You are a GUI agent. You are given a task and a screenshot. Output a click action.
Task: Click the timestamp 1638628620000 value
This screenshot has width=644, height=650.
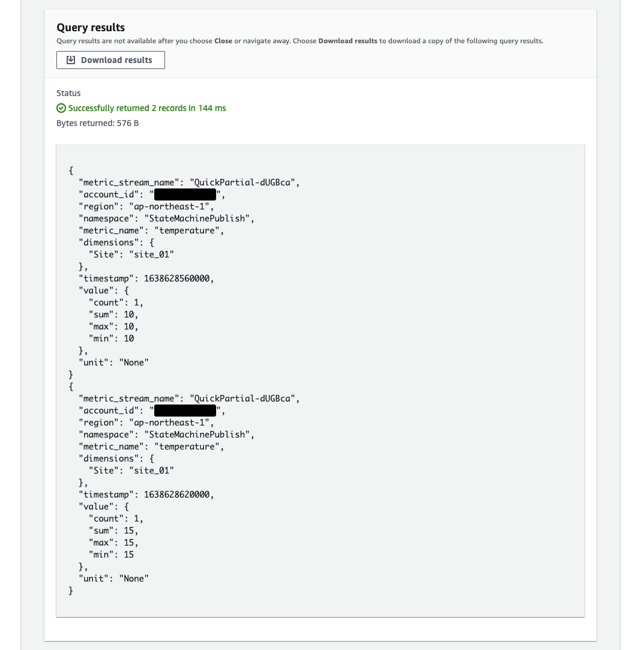pos(176,495)
